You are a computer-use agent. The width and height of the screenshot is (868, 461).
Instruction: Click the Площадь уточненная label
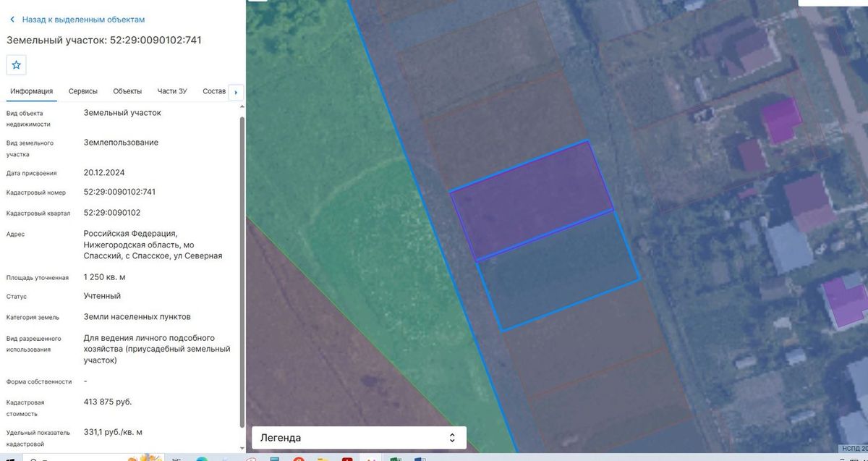pyautogui.click(x=38, y=277)
